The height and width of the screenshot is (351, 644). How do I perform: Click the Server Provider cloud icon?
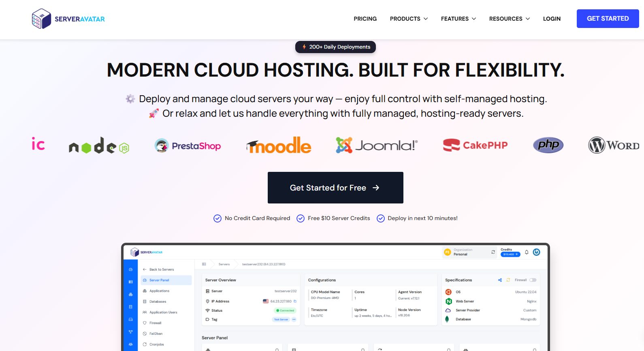pos(448,310)
